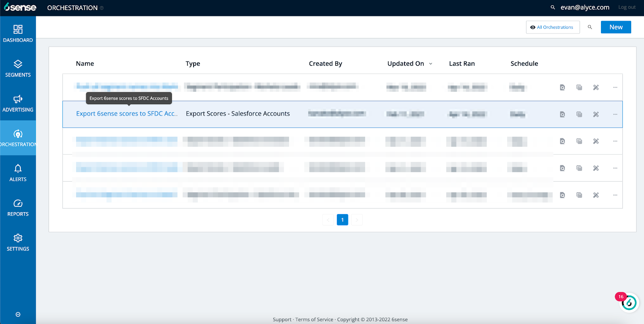Collapse the sidebar with bottom circle icon
Image resolution: width=644 pixels, height=324 pixels.
[x=18, y=314]
